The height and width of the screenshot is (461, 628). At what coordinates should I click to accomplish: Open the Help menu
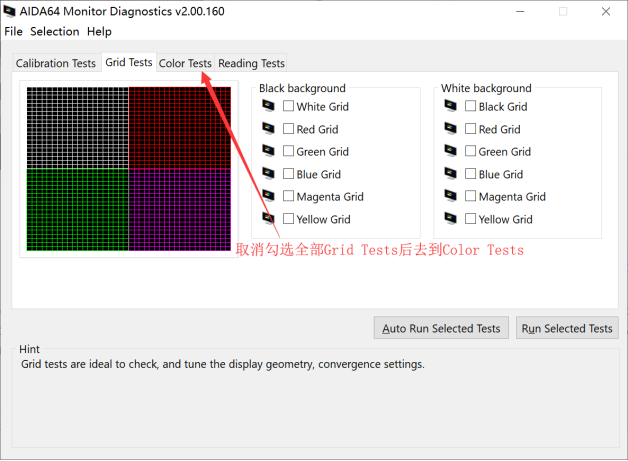coord(99,31)
